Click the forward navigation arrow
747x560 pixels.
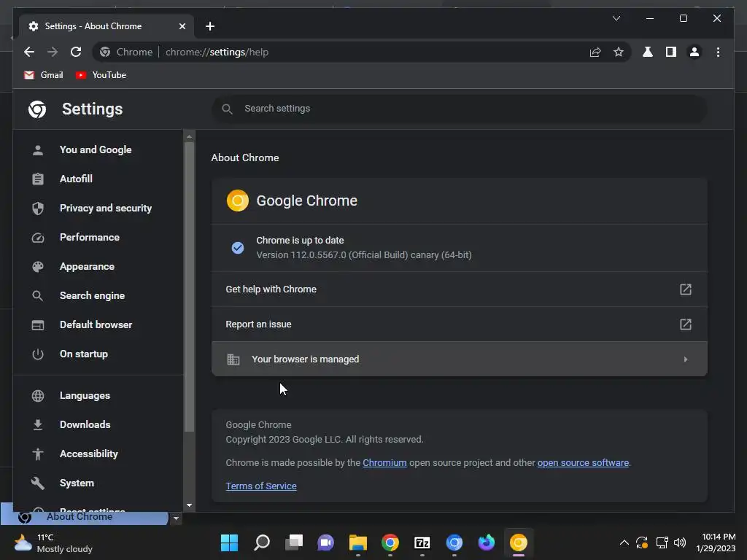[x=53, y=52]
